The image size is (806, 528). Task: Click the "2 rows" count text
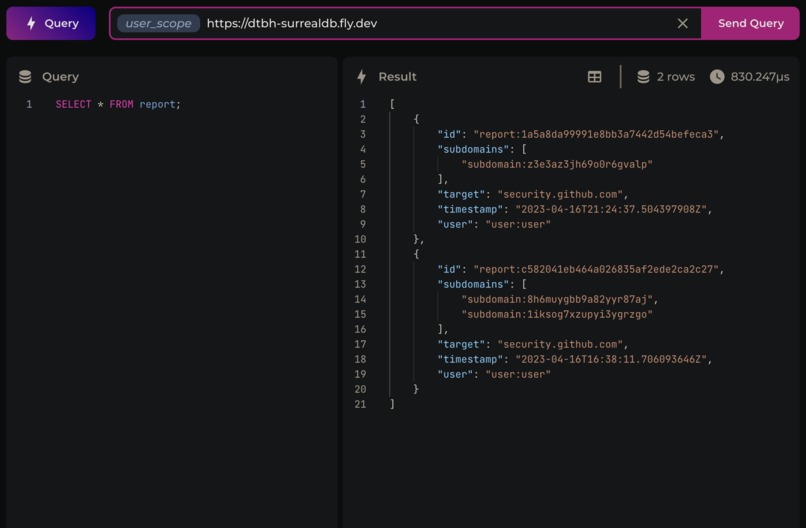[x=675, y=77]
